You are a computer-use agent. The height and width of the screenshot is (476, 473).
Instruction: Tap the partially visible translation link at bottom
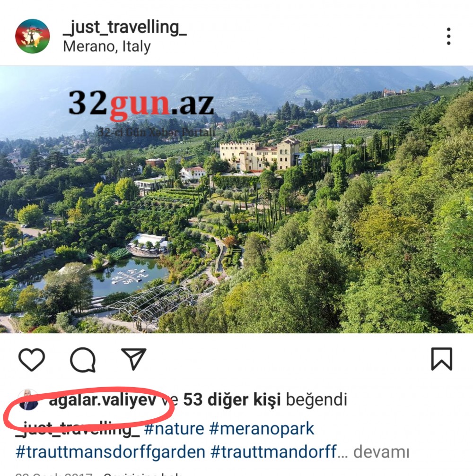(143, 474)
